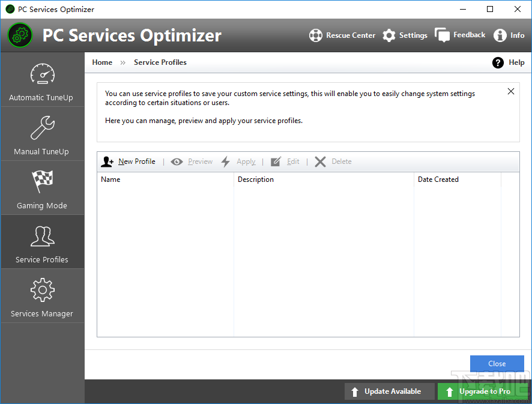
Task: Click the Service Profiles sidebar icon
Action: (x=42, y=236)
